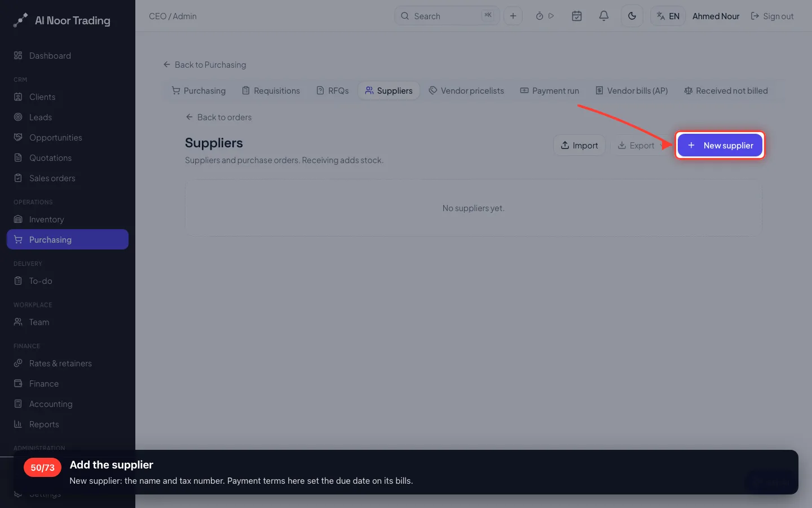Click the Back to orders link
Viewport: 812px width, 508px height.
click(x=219, y=117)
